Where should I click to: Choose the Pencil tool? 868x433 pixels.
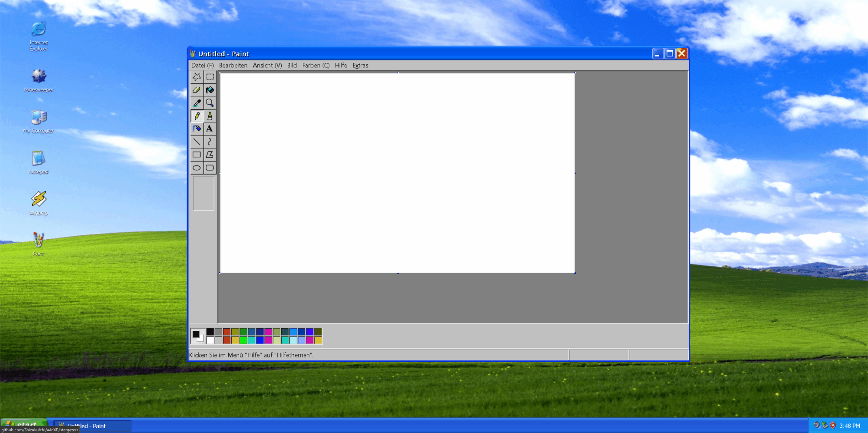[197, 116]
